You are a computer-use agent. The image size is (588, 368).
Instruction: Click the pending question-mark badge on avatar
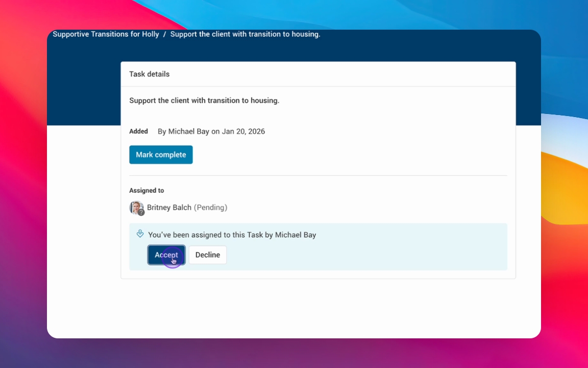(x=141, y=212)
